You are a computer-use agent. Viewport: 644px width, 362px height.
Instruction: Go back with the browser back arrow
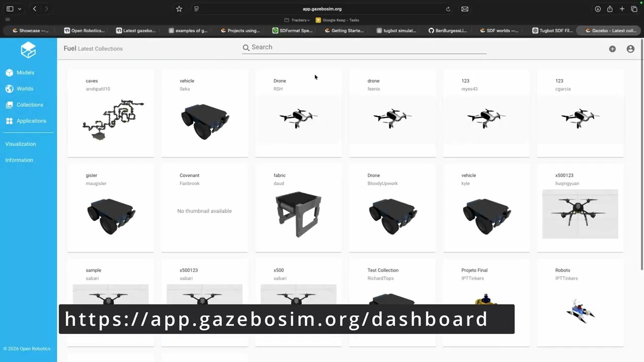35,9
